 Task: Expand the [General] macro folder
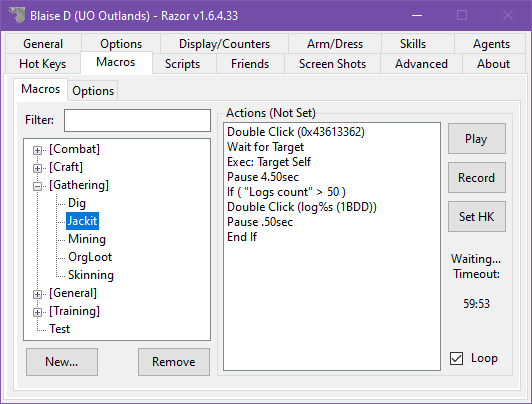click(37, 294)
